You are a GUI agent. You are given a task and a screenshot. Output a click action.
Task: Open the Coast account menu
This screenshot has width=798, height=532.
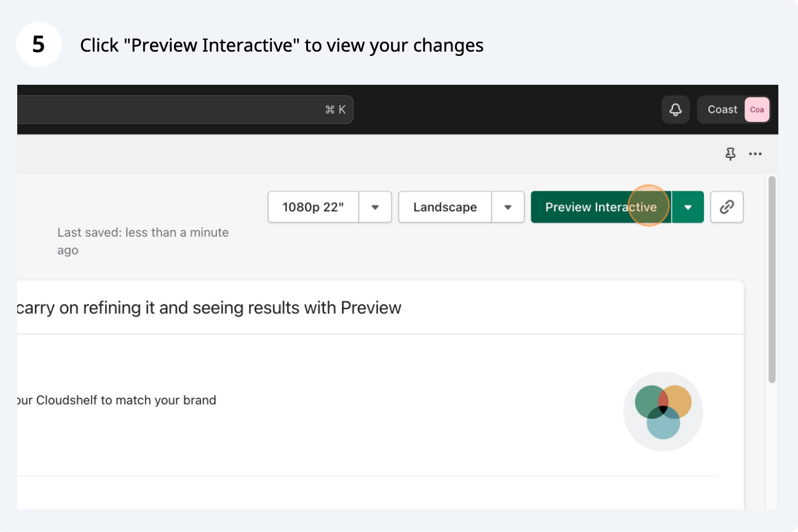point(733,109)
